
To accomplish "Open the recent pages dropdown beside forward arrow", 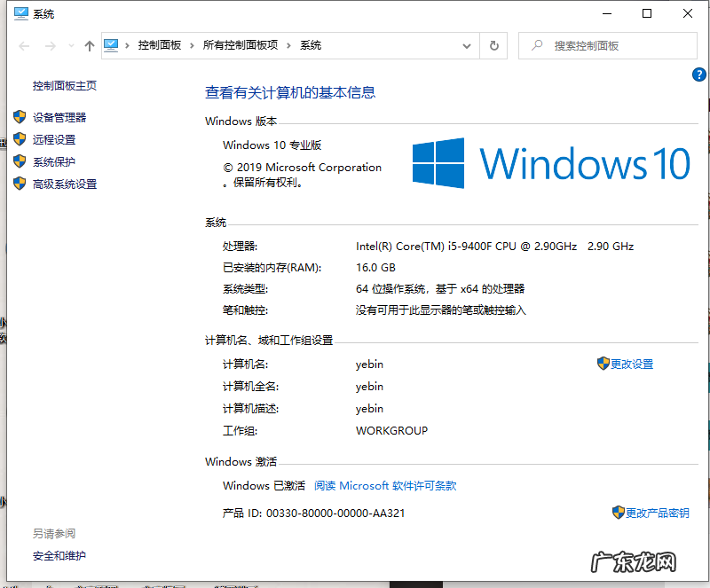I will (70, 45).
